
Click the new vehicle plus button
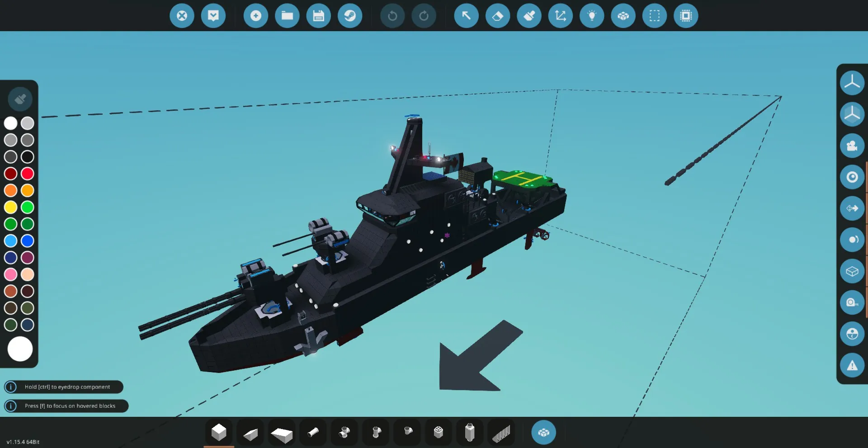click(256, 16)
